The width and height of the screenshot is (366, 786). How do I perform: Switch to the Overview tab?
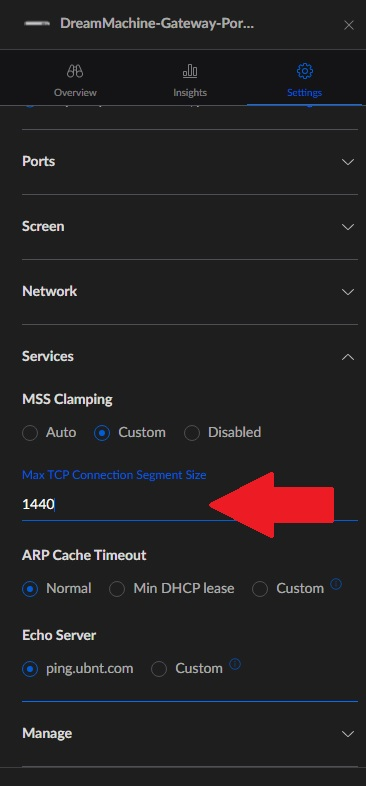[x=75, y=78]
